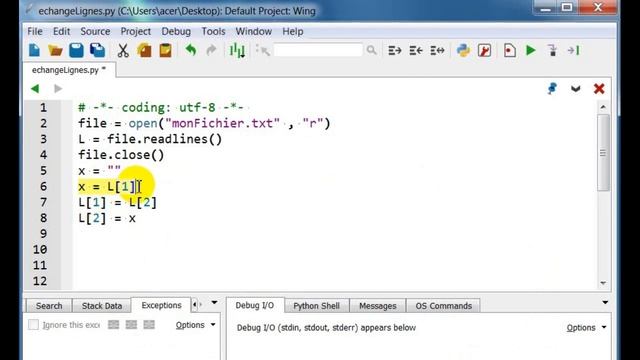Click third exception list icon in Exceptions panel
The width and height of the screenshot is (640, 360).
[149, 325]
